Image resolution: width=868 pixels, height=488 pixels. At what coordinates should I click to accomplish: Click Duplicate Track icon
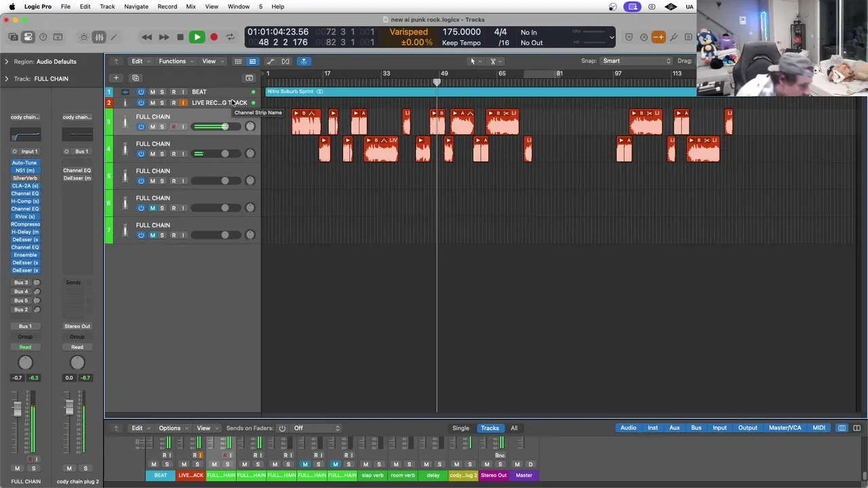135,78
